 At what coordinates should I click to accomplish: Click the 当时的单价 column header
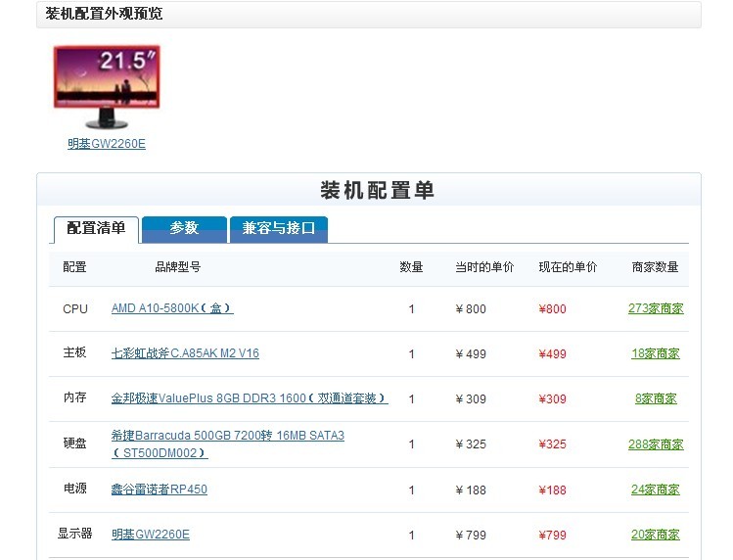click(484, 267)
